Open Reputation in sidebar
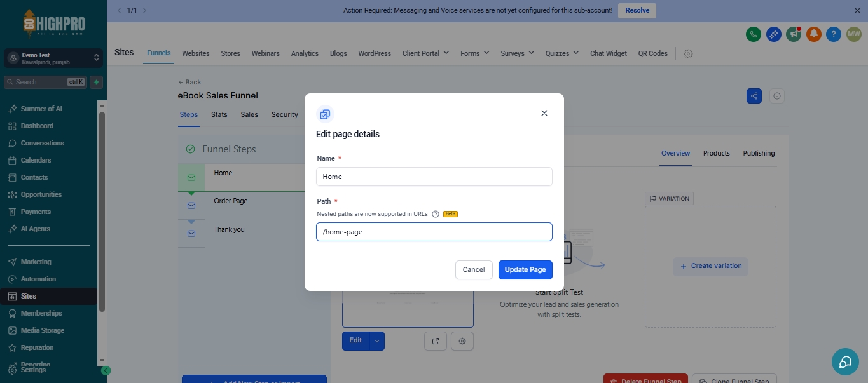The width and height of the screenshot is (868, 383). tap(37, 347)
